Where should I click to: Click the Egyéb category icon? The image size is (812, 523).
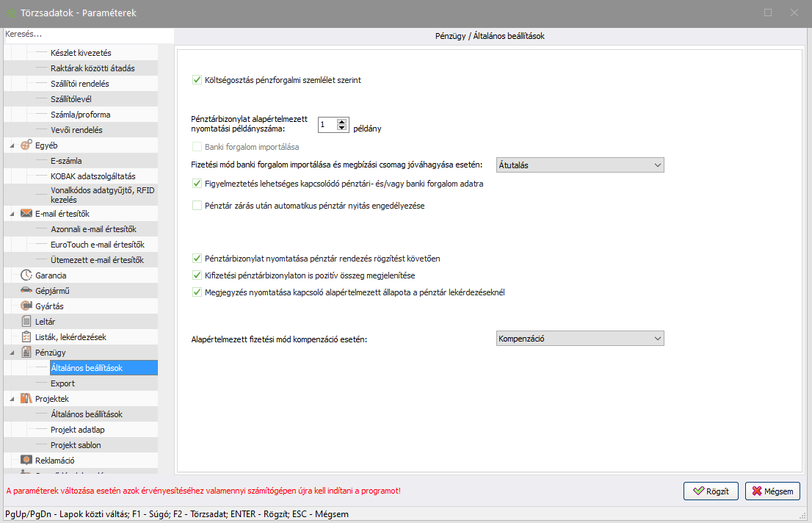tap(26, 145)
